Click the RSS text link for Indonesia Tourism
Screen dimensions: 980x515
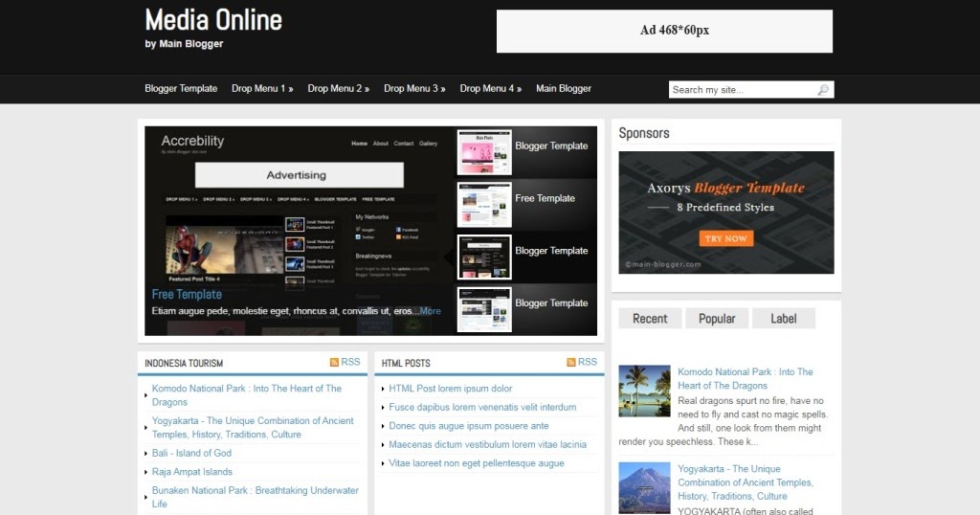tap(350, 362)
